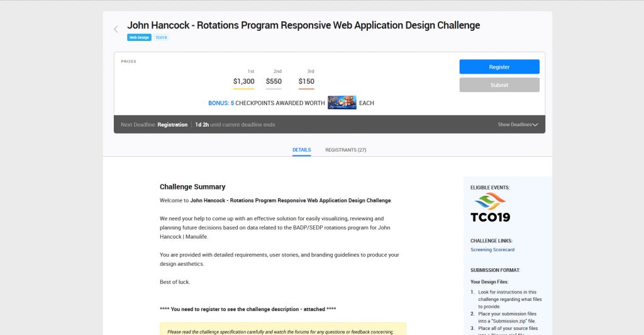
Task: Click the CHALLENGE LINKS heading
Action: click(492, 241)
